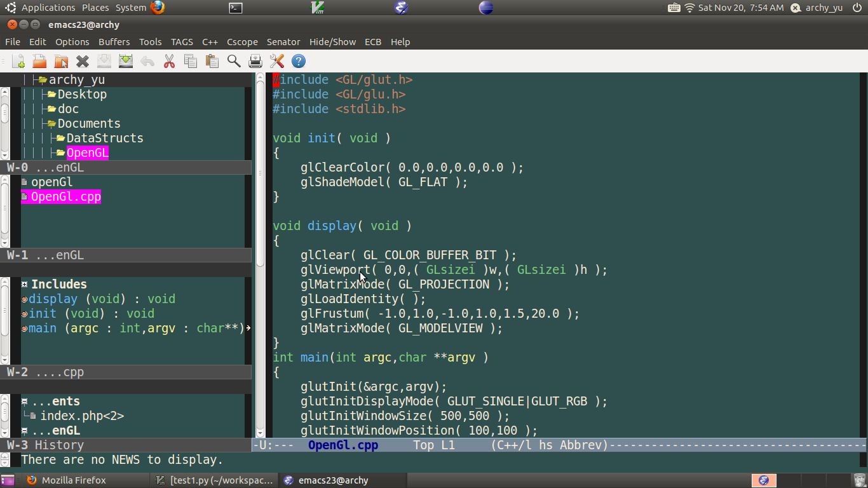Screen dimensions: 868x488
Task: Open the terminal launcher in the top panel
Action: 236,8
